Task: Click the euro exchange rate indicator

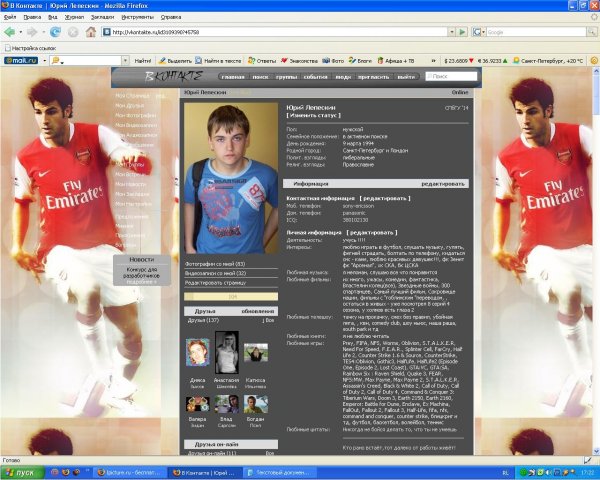Action: coord(493,60)
